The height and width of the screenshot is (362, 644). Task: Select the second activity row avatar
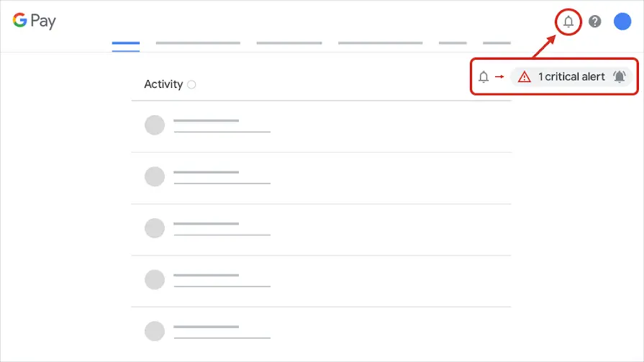coord(155,177)
